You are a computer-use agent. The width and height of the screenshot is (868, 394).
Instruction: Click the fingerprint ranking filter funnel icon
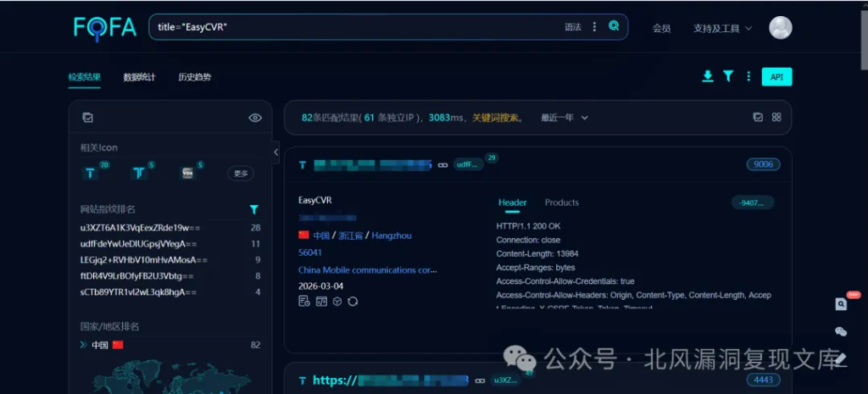click(x=253, y=209)
